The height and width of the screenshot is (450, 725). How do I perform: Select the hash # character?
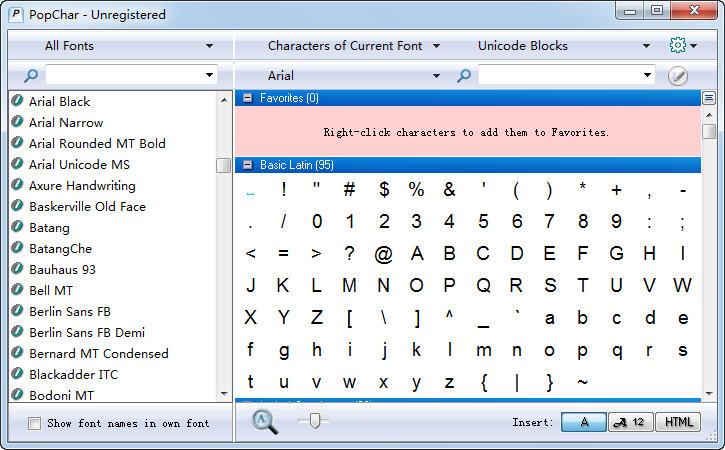coord(350,189)
